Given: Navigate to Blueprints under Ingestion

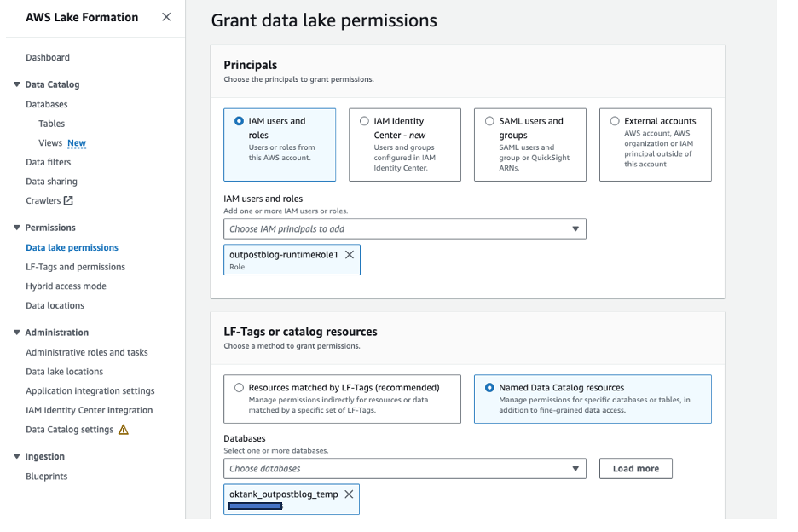Looking at the screenshot, I should (x=47, y=477).
